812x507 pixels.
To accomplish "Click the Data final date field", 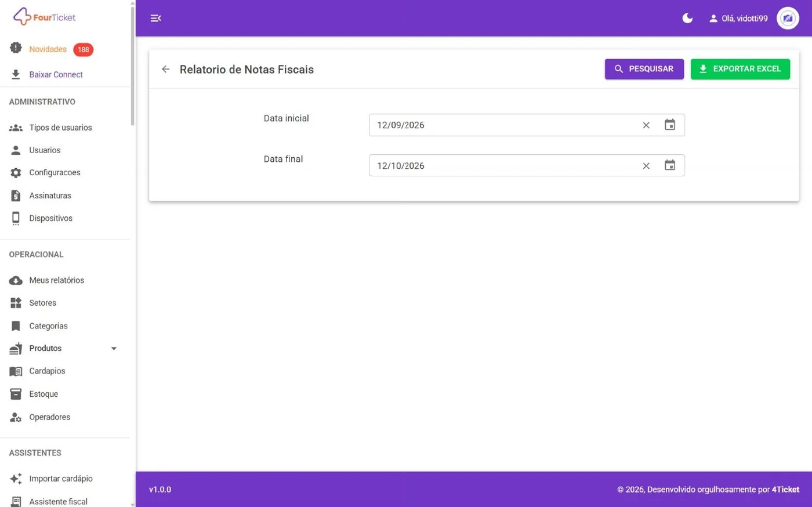I will [x=527, y=165].
